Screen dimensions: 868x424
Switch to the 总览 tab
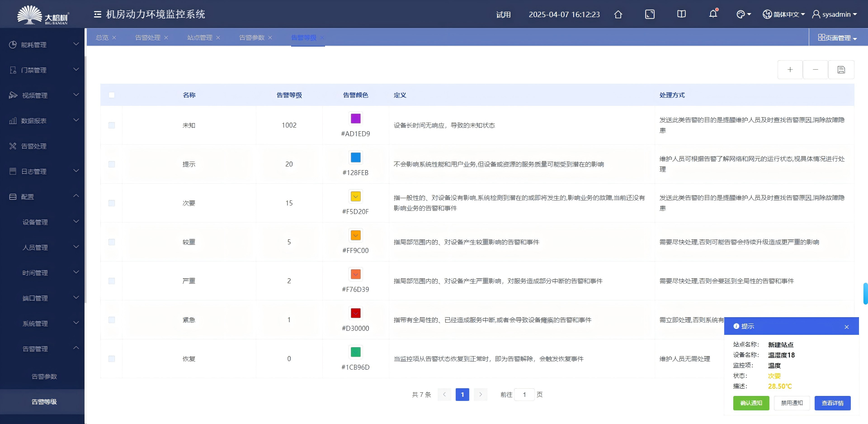tap(102, 38)
